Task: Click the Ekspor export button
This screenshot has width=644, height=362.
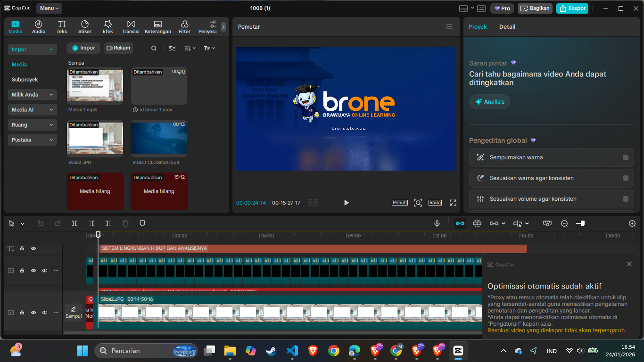Action: pos(572,8)
